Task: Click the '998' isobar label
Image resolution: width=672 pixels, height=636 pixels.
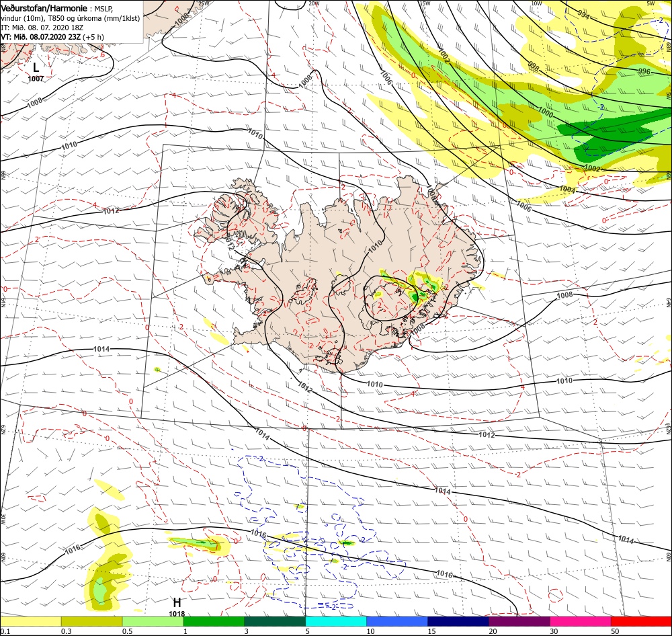Action: click(533, 66)
